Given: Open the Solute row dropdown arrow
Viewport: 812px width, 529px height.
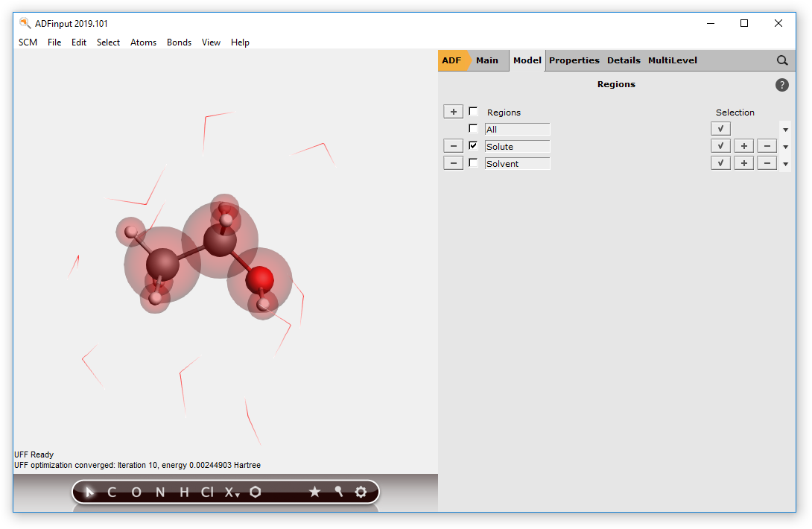Looking at the screenshot, I should pos(785,147).
